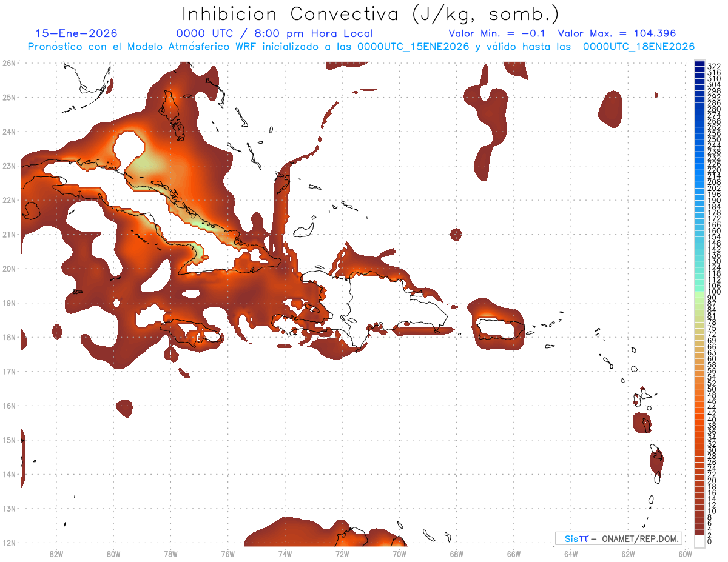The image size is (728, 562).
Task: Select the "Valor Max. = 104.396" readout
Action: pos(617,33)
